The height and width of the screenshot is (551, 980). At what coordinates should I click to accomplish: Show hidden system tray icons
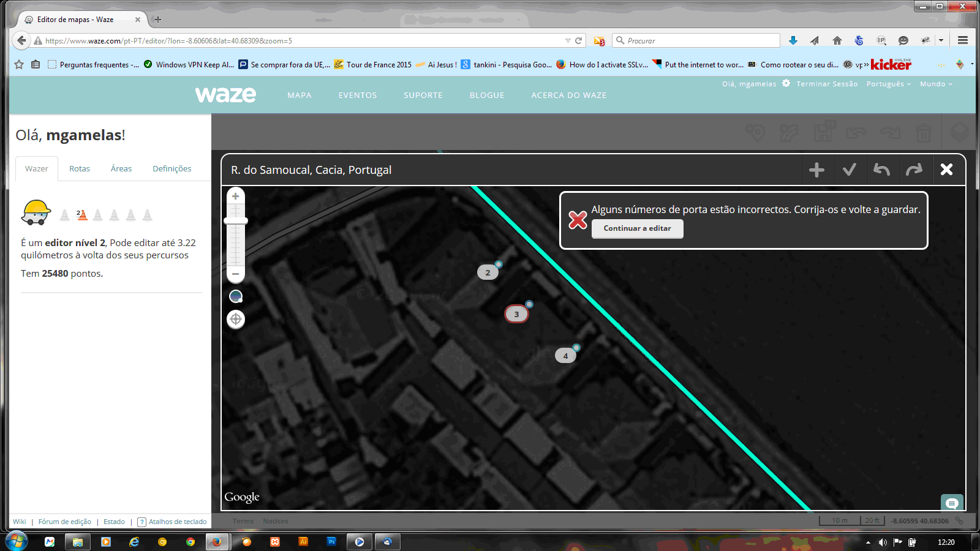point(868,542)
